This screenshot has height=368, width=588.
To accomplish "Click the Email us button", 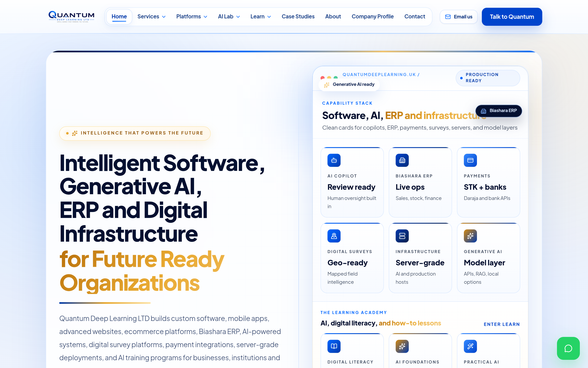I will pos(459,17).
